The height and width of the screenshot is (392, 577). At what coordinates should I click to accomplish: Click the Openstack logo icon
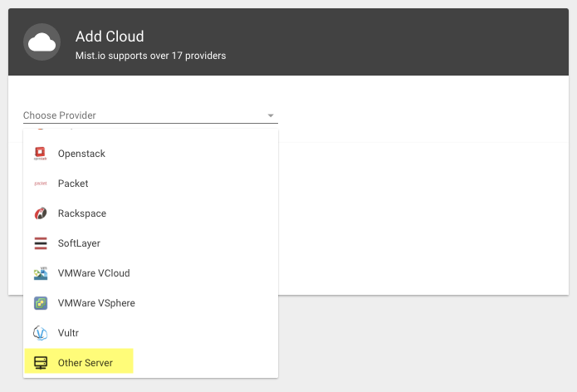41,154
